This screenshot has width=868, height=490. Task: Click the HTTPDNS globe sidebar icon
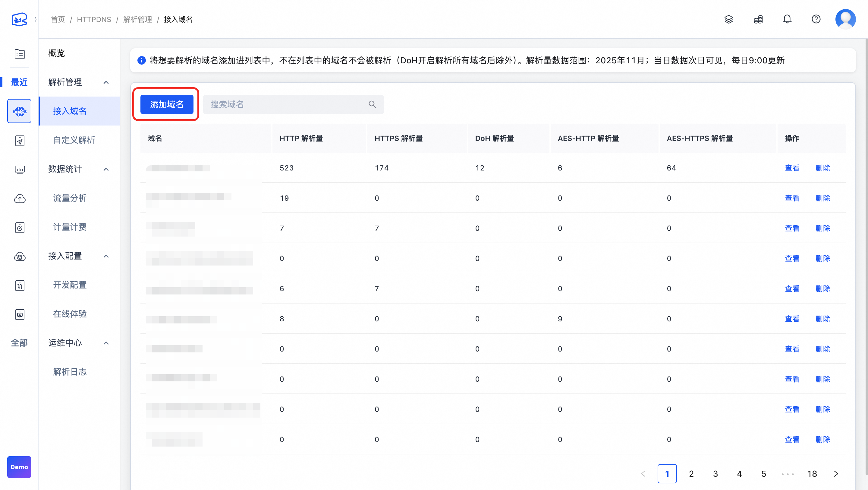[x=19, y=111]
